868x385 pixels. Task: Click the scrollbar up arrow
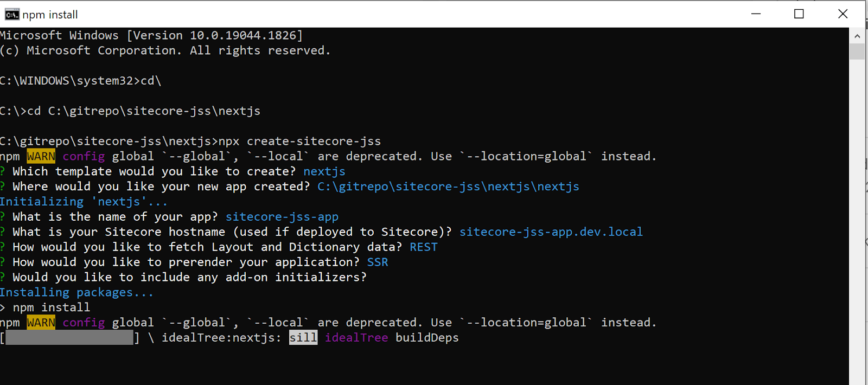pyautogui.click(x=857, y=36)
